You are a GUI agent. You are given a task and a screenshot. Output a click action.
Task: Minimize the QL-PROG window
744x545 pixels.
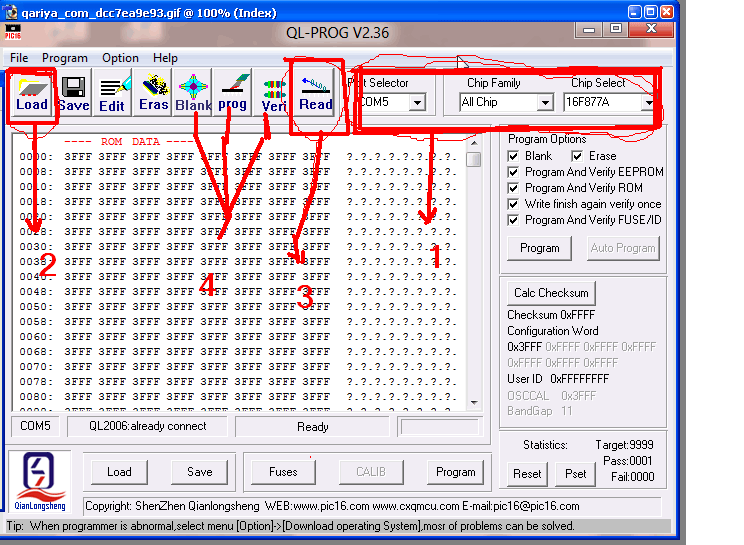coord(589,29)
